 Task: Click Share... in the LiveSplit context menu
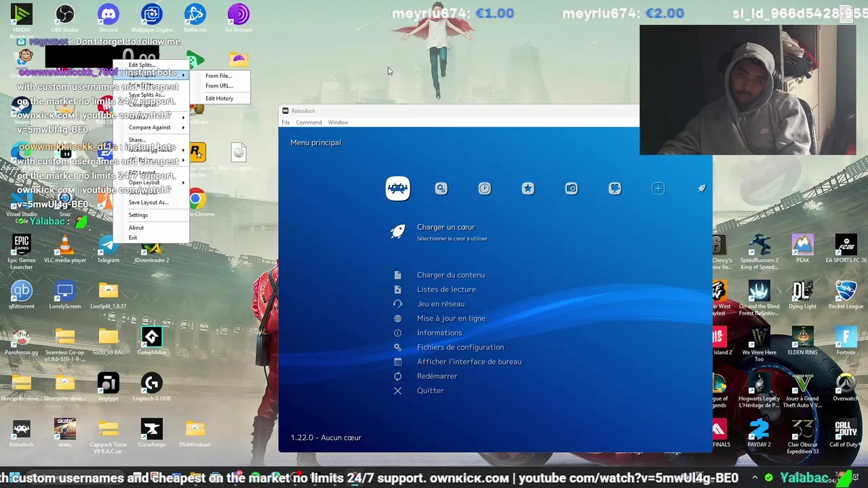point(138,140)
